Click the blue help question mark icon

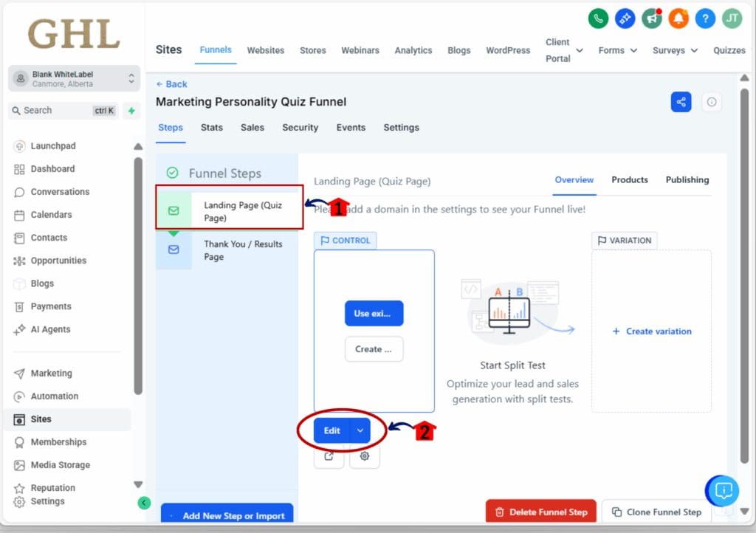coord(705,18)
